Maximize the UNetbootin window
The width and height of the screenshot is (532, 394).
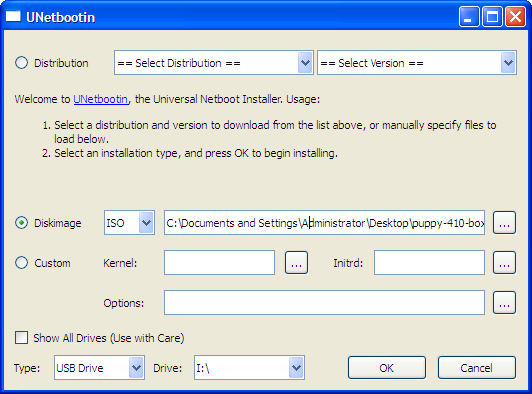(x=492, y=16)
